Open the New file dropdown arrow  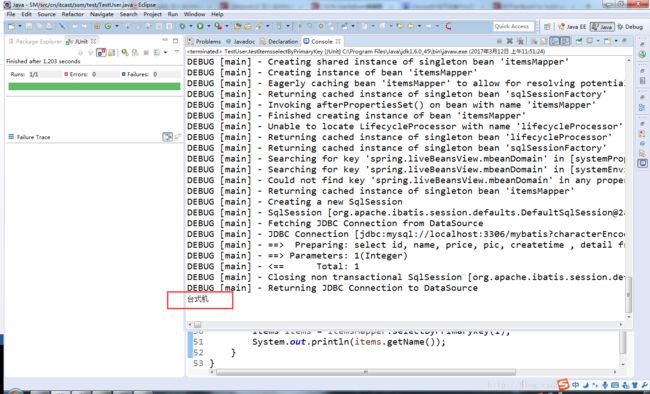click(20, 27)
